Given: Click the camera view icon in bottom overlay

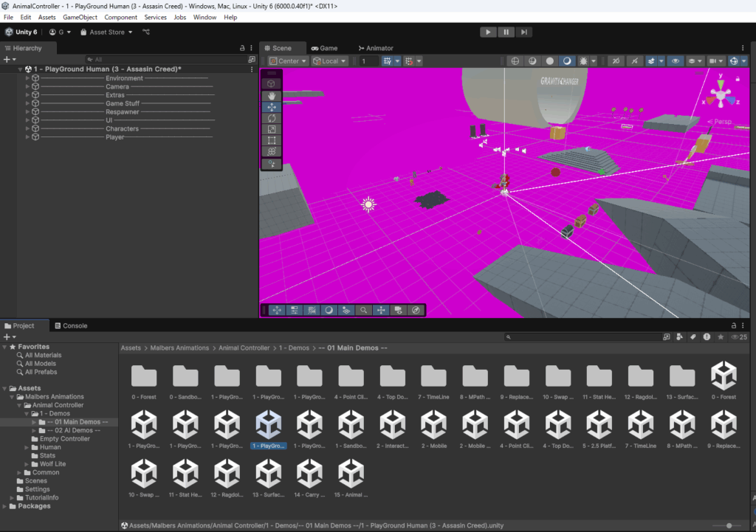Looking at the screenshot, I should click(x=398, y=310).
